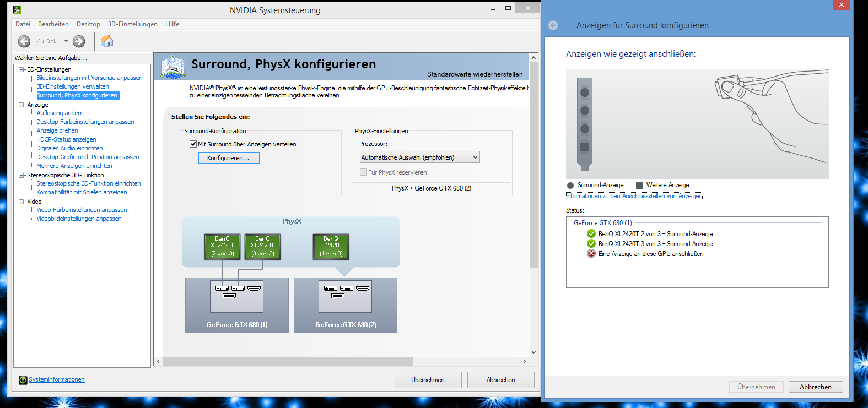Select Surround, PhysX konfigurieren tree item
Screen dimensions: 868x408
77,95
